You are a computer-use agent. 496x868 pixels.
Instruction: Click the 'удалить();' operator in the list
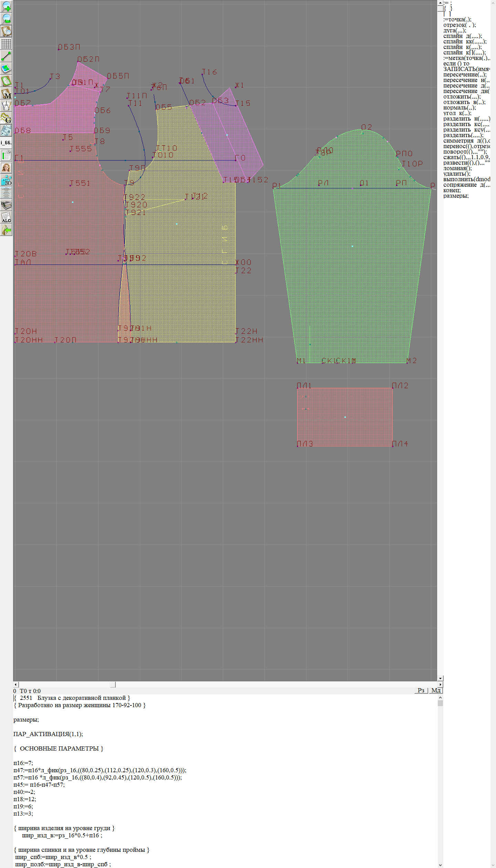(457, 174)
